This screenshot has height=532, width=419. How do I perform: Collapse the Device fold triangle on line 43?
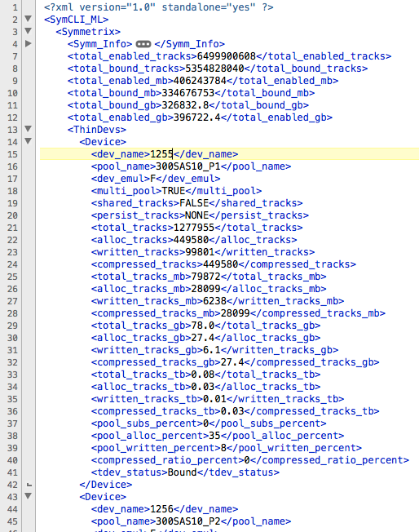(x=29, y=496)
